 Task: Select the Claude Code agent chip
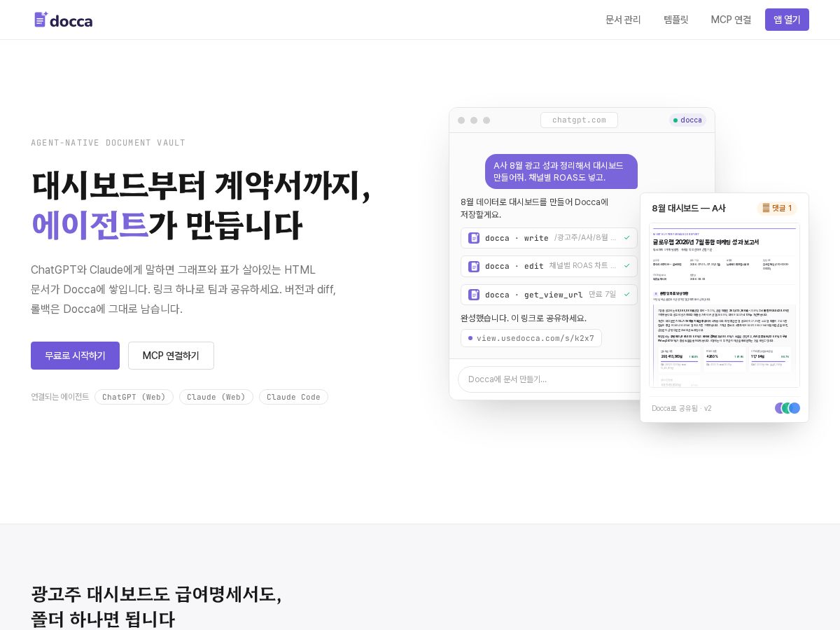[x=293, y=397]
